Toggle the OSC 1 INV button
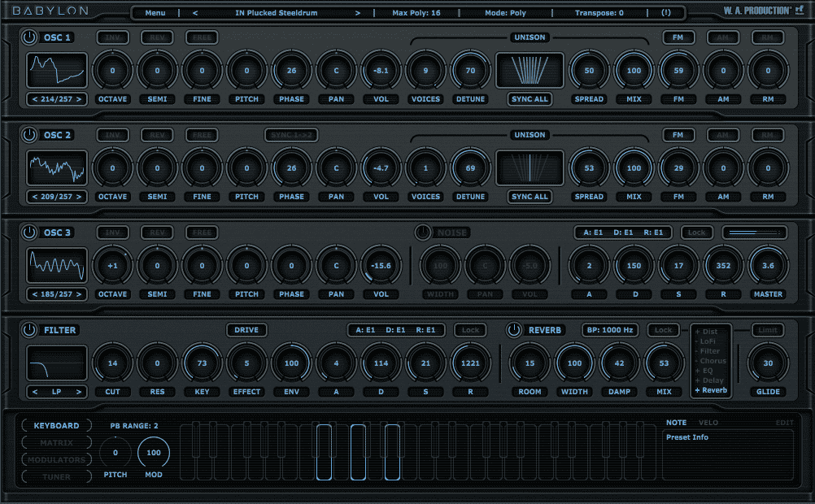This screenshot has width=815, height=504. (112, 37)
